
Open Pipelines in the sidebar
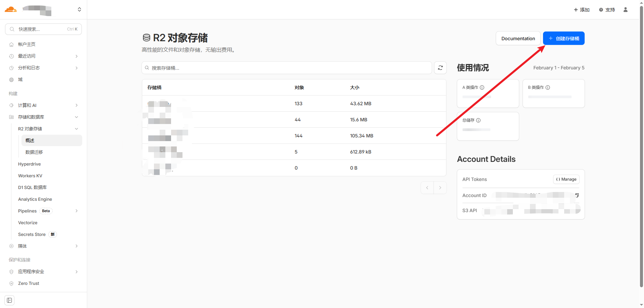point(28,211)
